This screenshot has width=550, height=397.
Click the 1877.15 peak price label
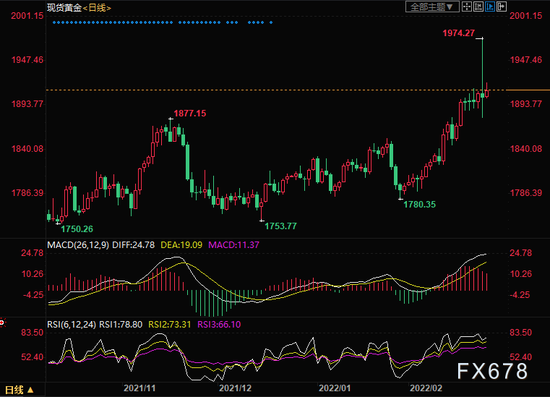click(190, 113)
